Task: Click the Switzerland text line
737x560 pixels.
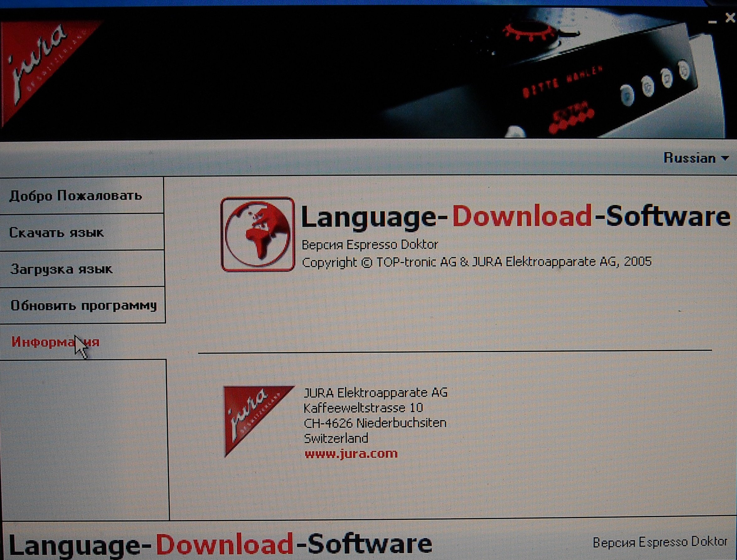Action: (x=336, y=438)
